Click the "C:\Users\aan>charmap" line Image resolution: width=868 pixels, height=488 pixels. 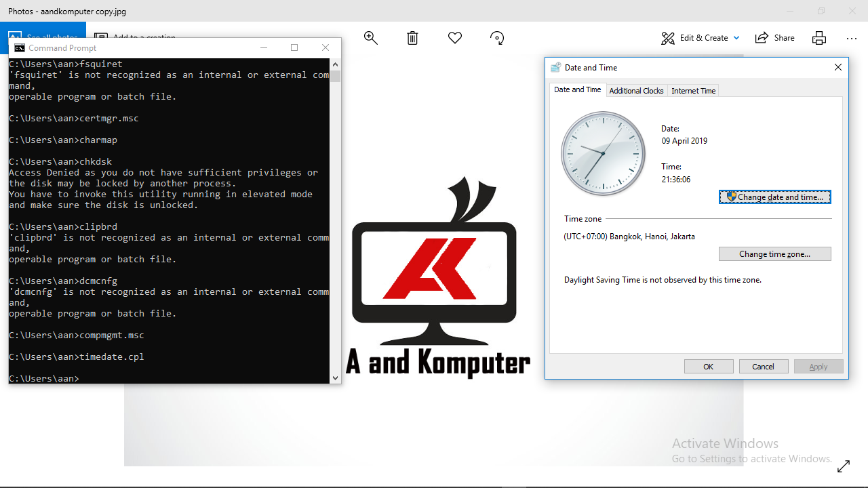click(x=63, y=140)
